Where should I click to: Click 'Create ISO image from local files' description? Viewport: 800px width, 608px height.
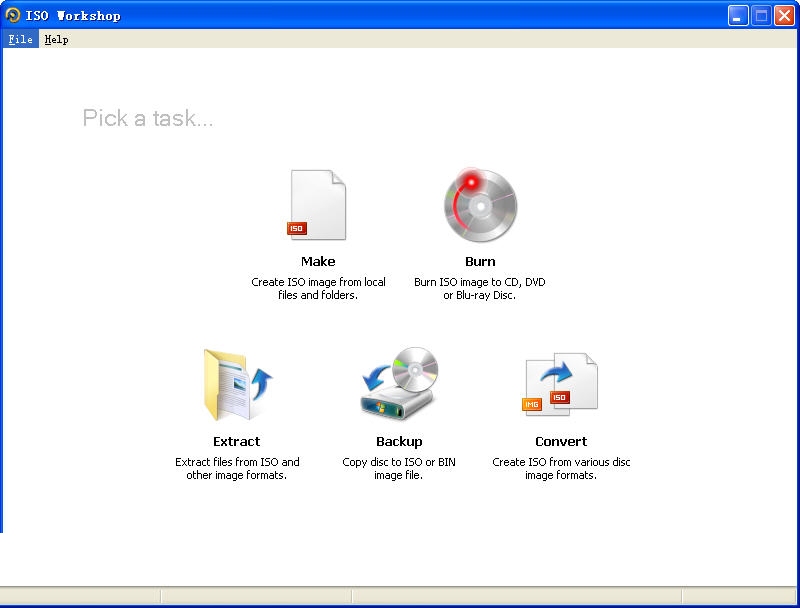pos(318,289)
